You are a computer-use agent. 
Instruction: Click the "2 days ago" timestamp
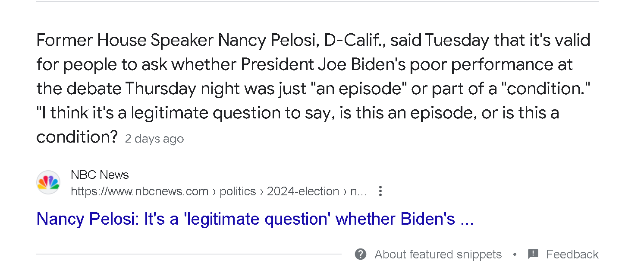[x=154, y=139]
